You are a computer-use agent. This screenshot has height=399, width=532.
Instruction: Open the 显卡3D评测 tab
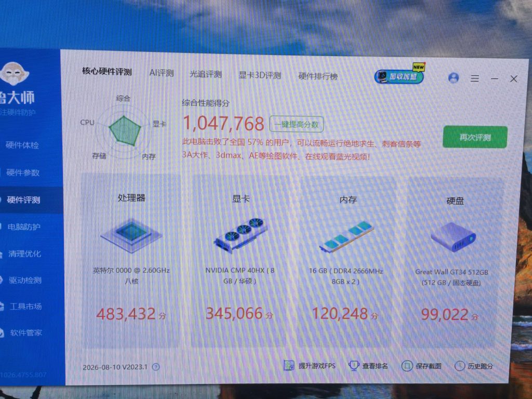[260, 75]
